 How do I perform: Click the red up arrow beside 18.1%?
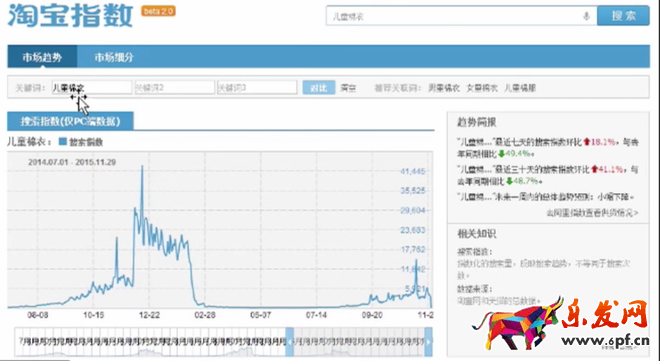587,142
